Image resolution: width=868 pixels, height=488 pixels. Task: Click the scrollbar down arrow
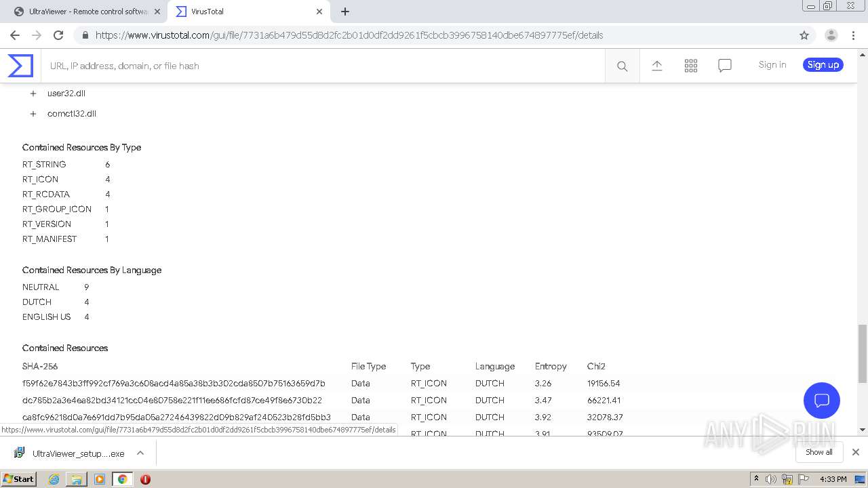pyautogui.click(x=862, y=430)
